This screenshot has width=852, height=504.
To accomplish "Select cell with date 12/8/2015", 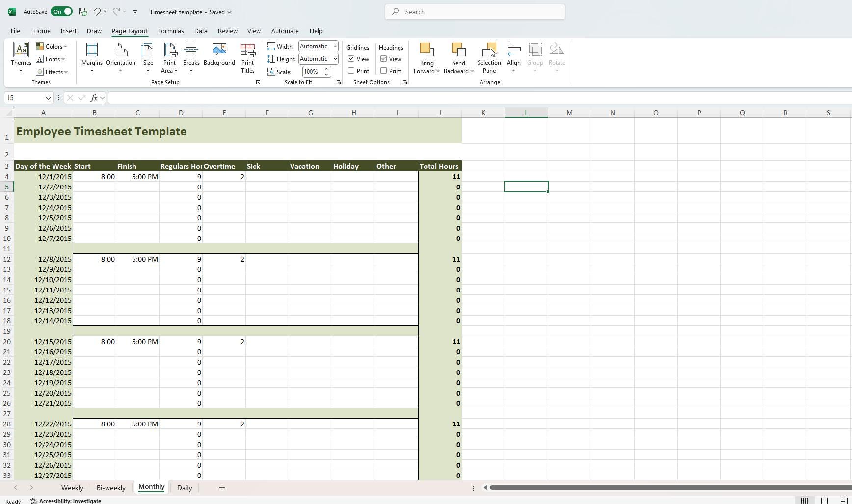I will 43,259.
